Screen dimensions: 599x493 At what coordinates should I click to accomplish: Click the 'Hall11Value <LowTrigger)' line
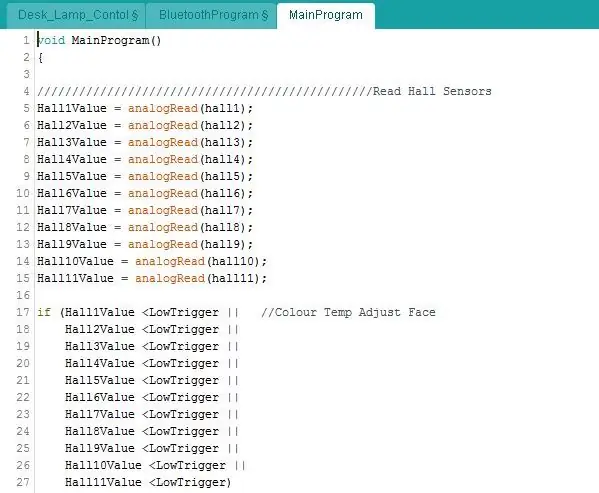coord(148,482)
